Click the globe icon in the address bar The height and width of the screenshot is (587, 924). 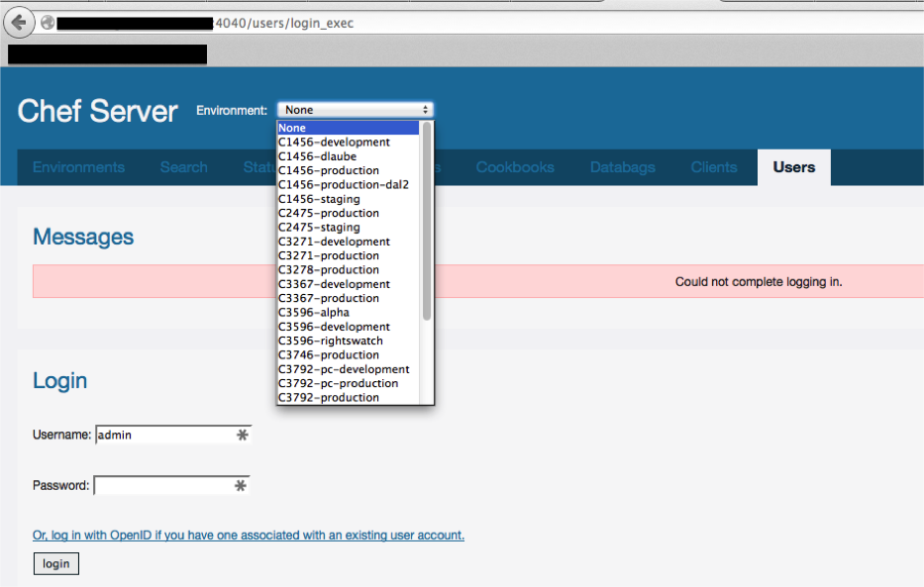pos(47,22)
